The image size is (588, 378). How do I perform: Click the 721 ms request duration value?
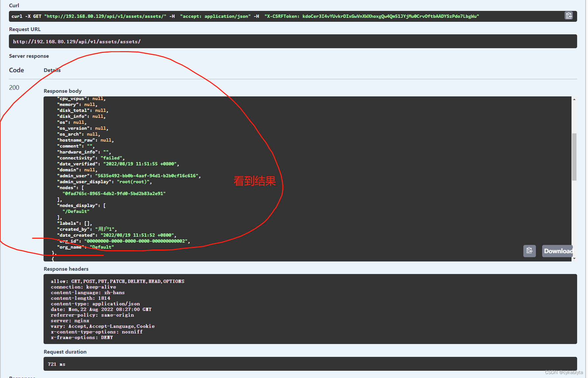pos(56,364)
